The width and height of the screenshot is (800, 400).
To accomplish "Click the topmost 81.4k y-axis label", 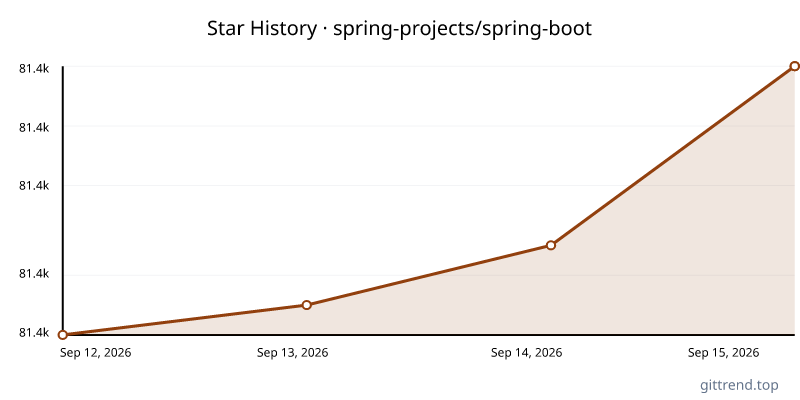I will pyautogui.click(x=34, y=69).
